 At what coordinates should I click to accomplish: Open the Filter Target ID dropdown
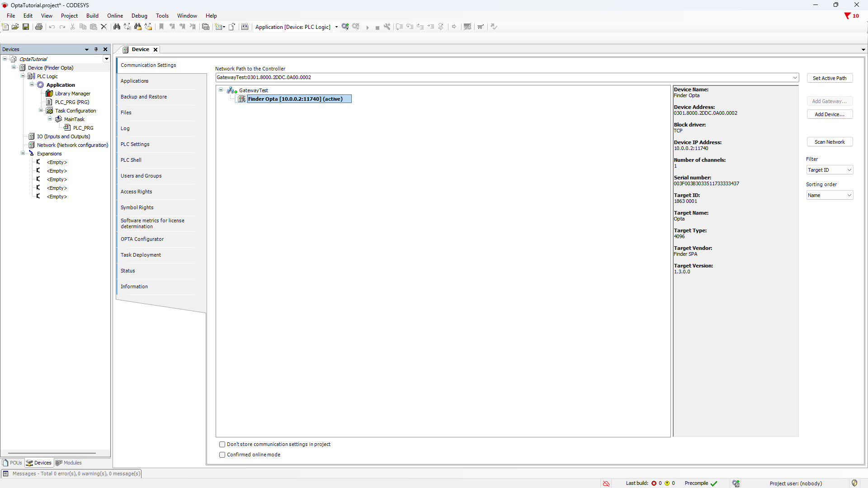[830, 170]
